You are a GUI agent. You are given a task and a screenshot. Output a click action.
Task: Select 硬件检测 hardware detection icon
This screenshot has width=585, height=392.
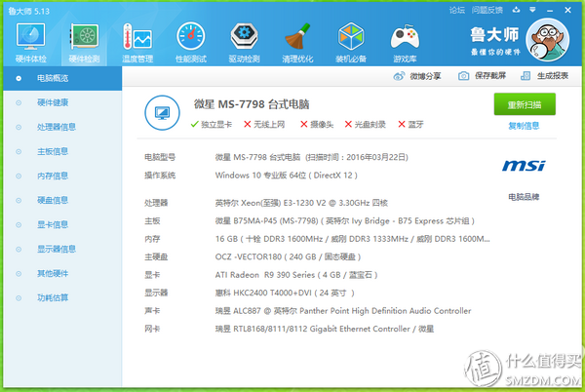[x=84, y=36]
